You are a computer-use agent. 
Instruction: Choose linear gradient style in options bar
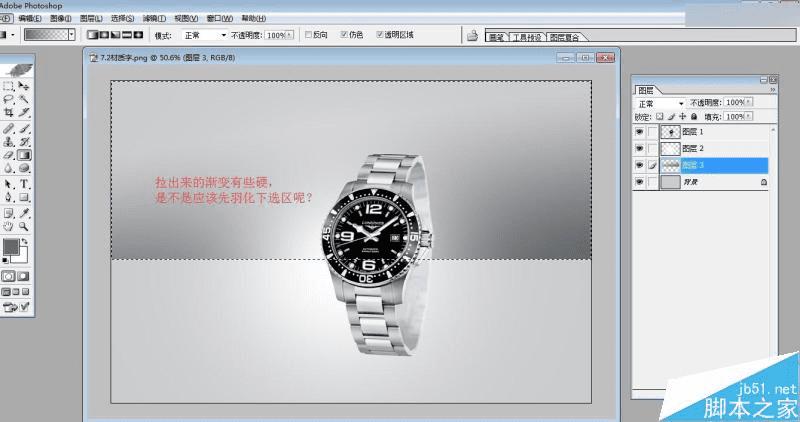tap(92, 35)
